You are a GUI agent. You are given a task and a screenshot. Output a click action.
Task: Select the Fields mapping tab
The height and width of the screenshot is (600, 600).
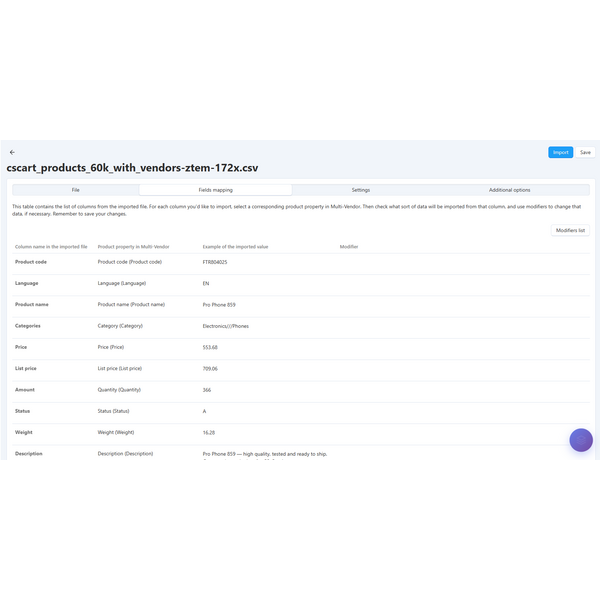[x=215, y=189]
